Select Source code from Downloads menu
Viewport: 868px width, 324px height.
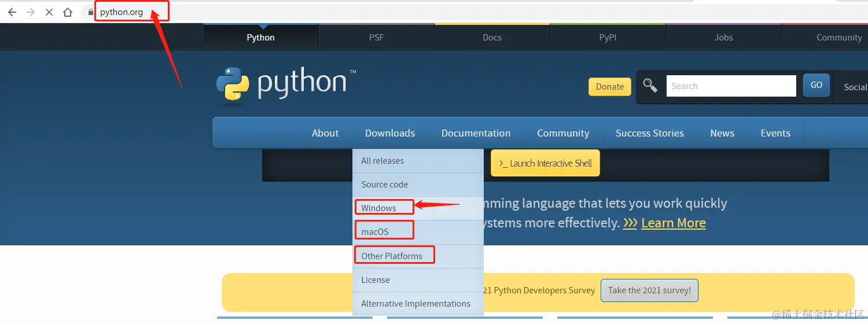418,185
